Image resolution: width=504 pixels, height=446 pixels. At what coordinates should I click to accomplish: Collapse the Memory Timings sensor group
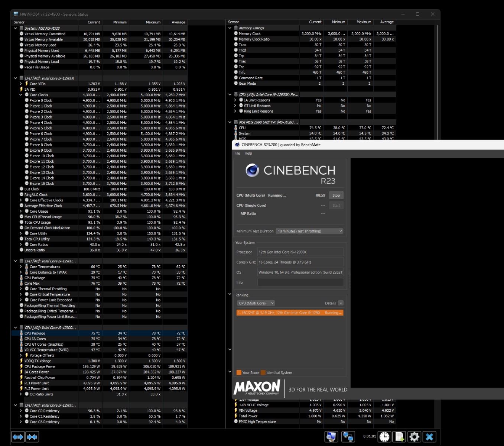click(230, 28)
